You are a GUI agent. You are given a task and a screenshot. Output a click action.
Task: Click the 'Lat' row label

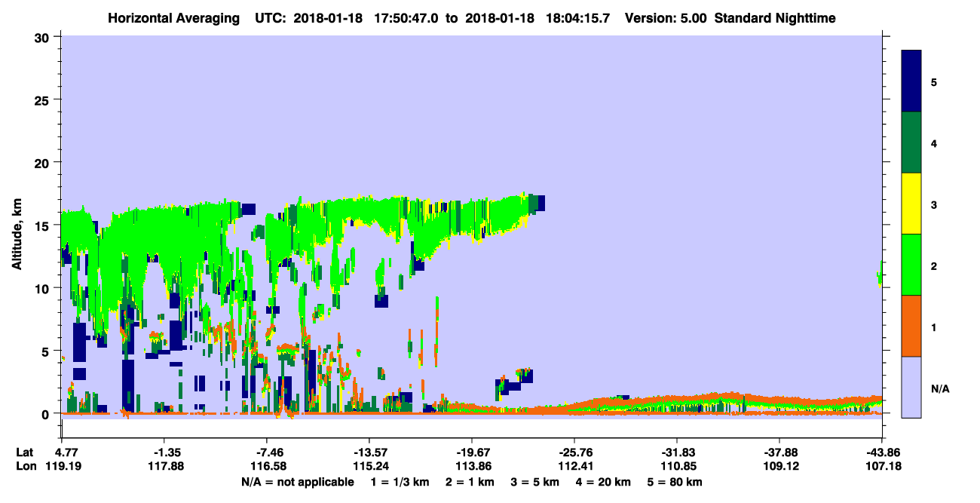coord(24,452)
